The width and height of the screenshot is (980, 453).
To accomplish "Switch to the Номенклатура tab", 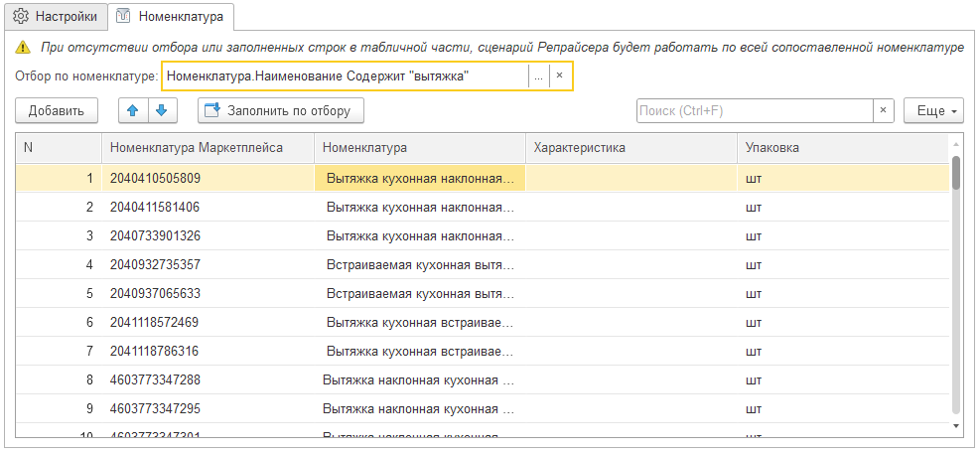I will pos(171,17).
